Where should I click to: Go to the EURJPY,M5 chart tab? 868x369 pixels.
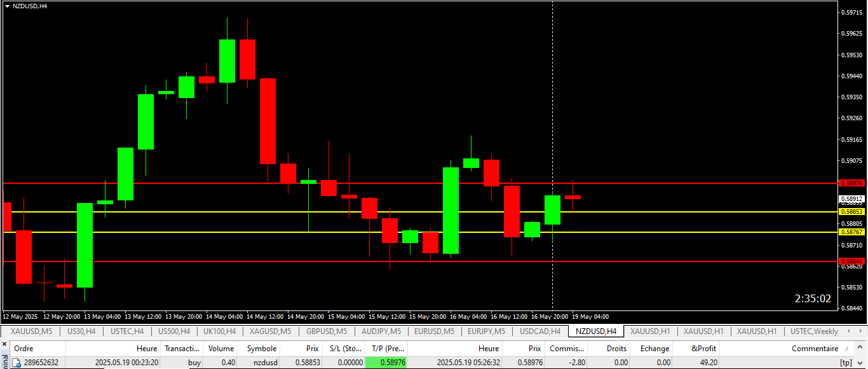(x=486, y=331)
